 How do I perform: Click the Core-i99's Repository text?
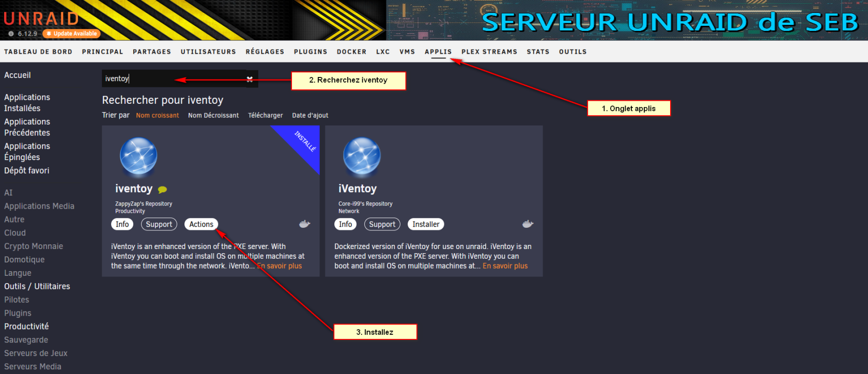click(x=365, y=204)
